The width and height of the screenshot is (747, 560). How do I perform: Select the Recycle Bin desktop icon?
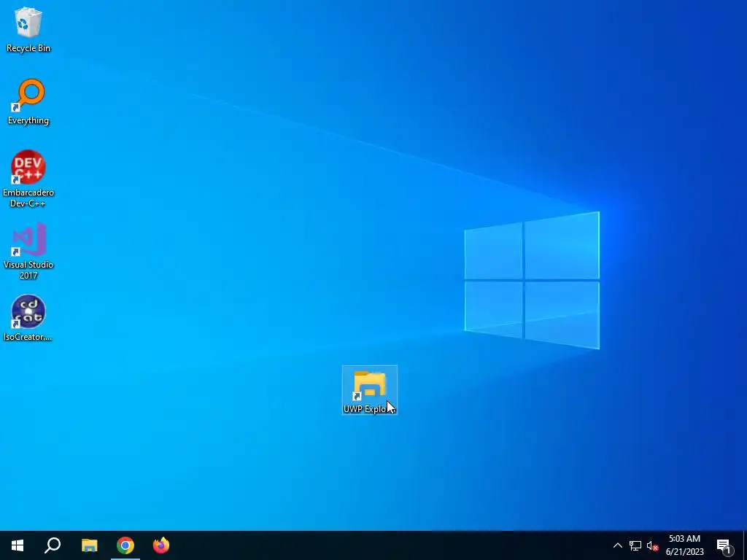coord(28,29)
